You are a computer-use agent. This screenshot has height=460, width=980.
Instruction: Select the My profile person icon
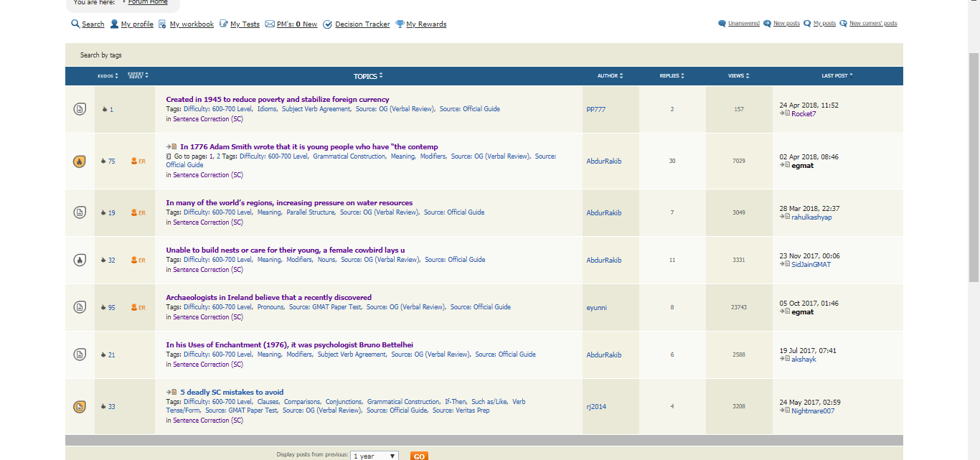(x=115, y=24)
